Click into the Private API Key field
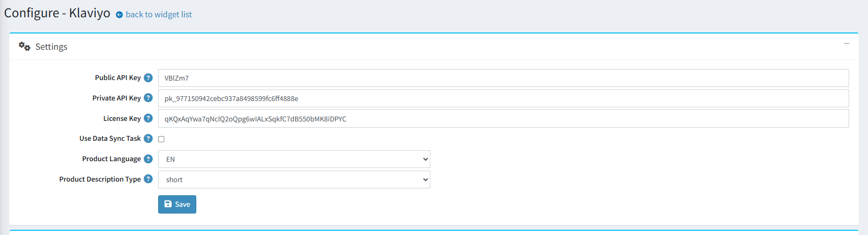This screenshot has width=868, height=235. click(503, 98)
